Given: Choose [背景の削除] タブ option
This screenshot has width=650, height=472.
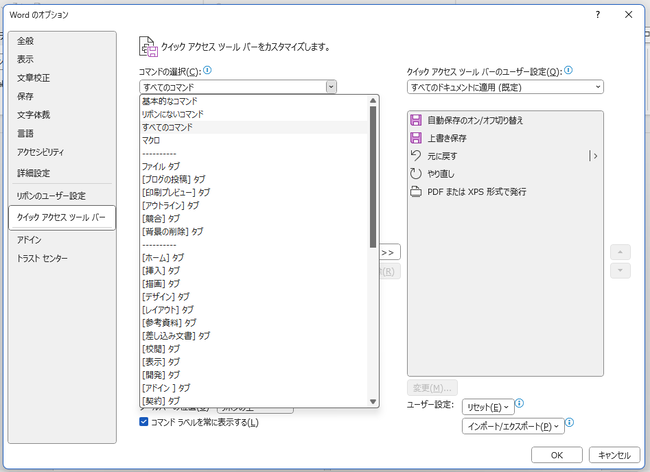Looking at the screenshot, I should (253, 231).
